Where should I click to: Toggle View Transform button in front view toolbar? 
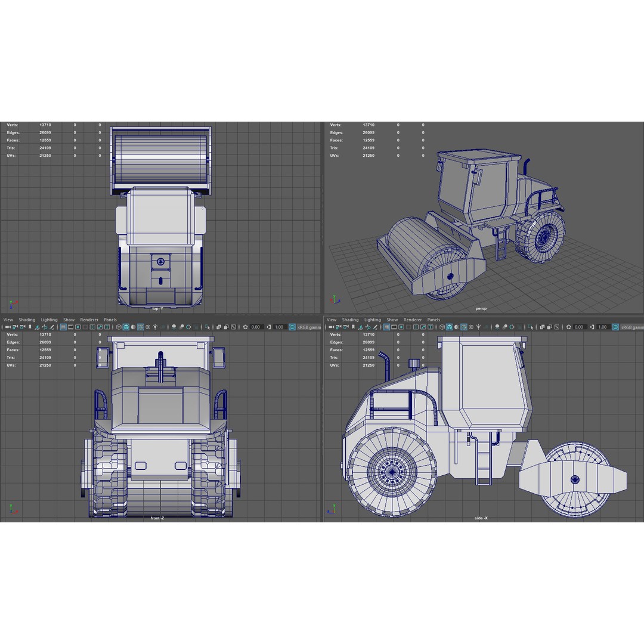[292, 327]
